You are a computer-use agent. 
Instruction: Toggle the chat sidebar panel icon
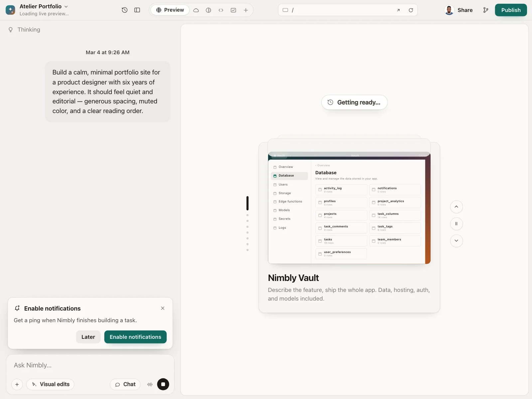137,10
